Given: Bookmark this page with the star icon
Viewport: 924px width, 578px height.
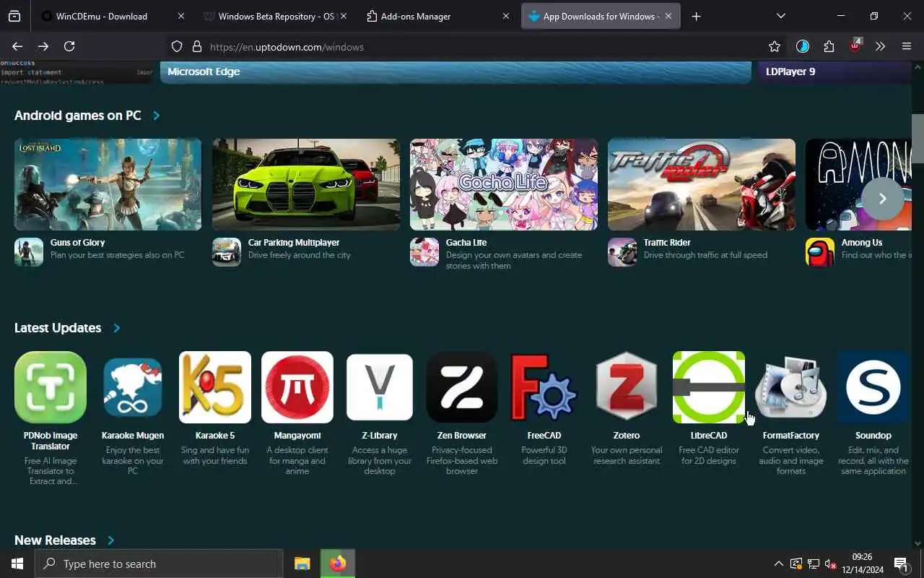Looking at the screenshot, I should point(775,46).
